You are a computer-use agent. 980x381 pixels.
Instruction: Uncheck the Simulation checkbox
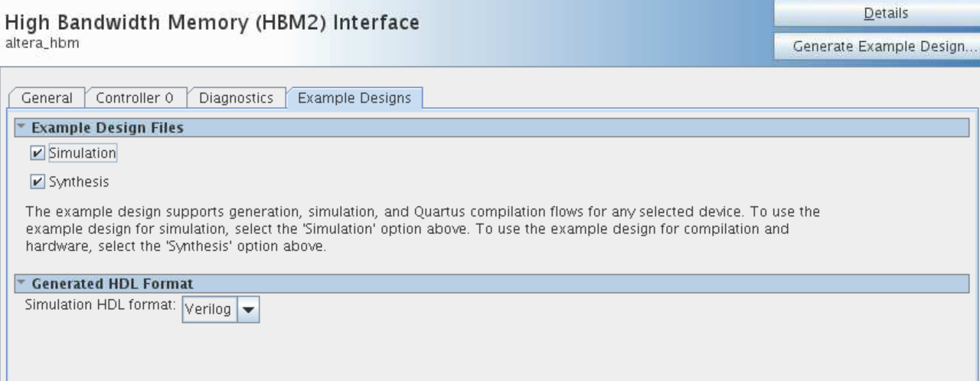point(37,154)
